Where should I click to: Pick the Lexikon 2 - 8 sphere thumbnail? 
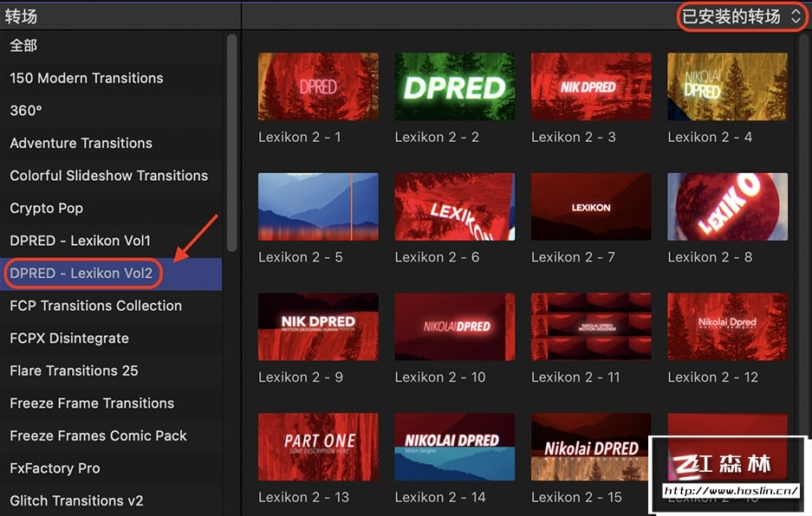point(728,207)
